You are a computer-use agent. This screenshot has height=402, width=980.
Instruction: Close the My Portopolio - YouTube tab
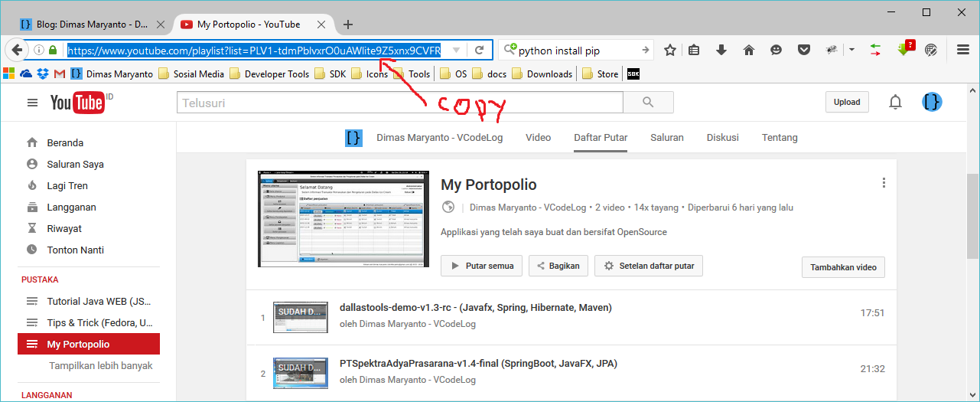pyautogui.click(x=321, y=25)
